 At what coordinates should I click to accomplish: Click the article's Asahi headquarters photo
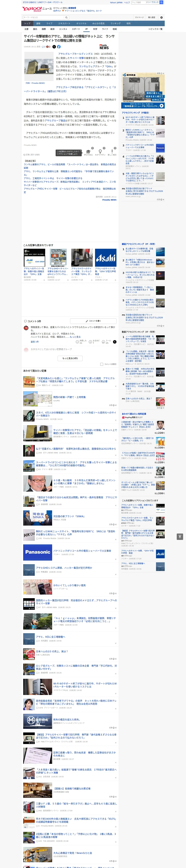pos(39,67)
